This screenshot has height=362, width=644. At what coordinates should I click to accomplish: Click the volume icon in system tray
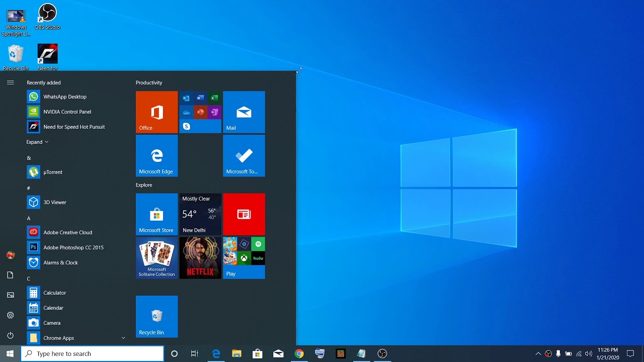coord(589,353)
